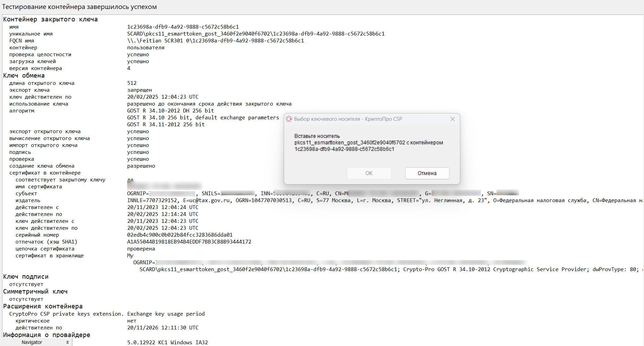Image resolution: width=644 pixels, height=346 pixels.
Task: Click the 'сертификат в хранилище' label
Action: tap(50, 256)
